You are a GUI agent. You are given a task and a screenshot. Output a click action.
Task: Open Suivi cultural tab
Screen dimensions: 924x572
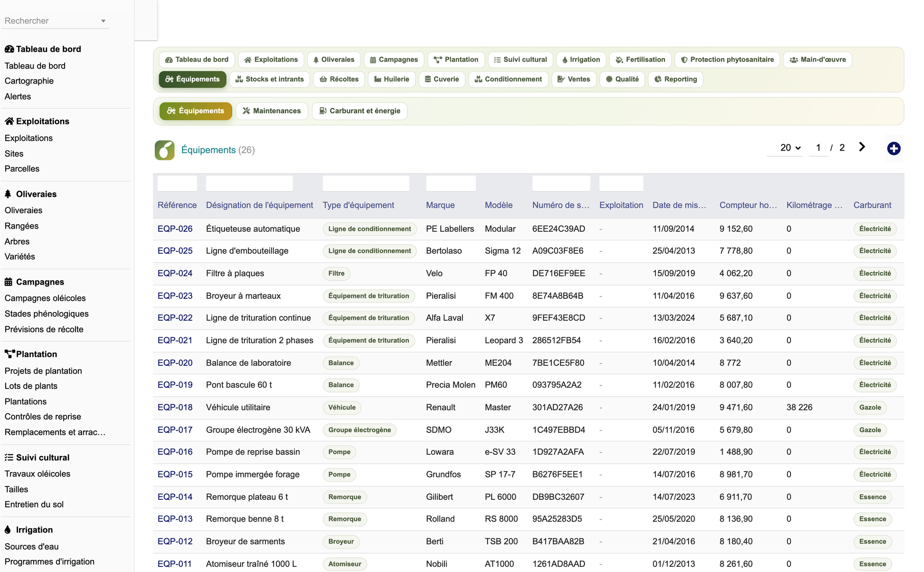[x=520, y=59]
